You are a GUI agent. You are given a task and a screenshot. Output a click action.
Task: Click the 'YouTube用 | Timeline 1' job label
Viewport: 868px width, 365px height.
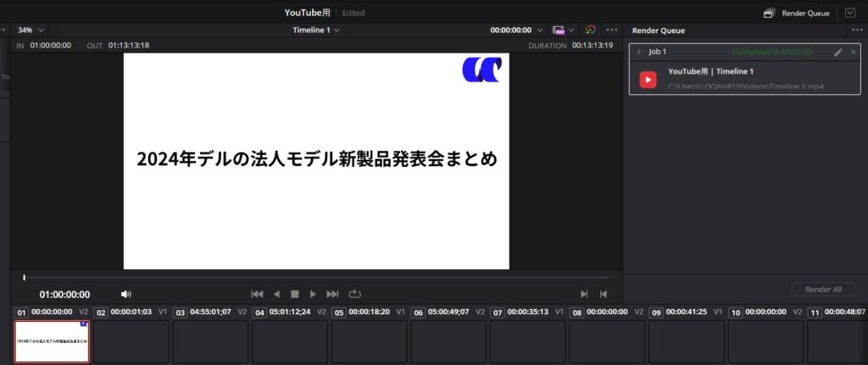pos(711,71)
